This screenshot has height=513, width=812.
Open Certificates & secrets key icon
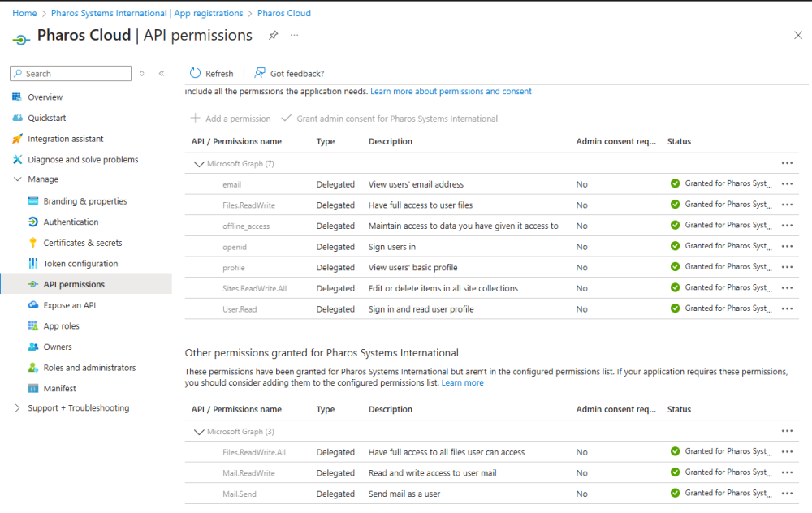tap(33, 243)
